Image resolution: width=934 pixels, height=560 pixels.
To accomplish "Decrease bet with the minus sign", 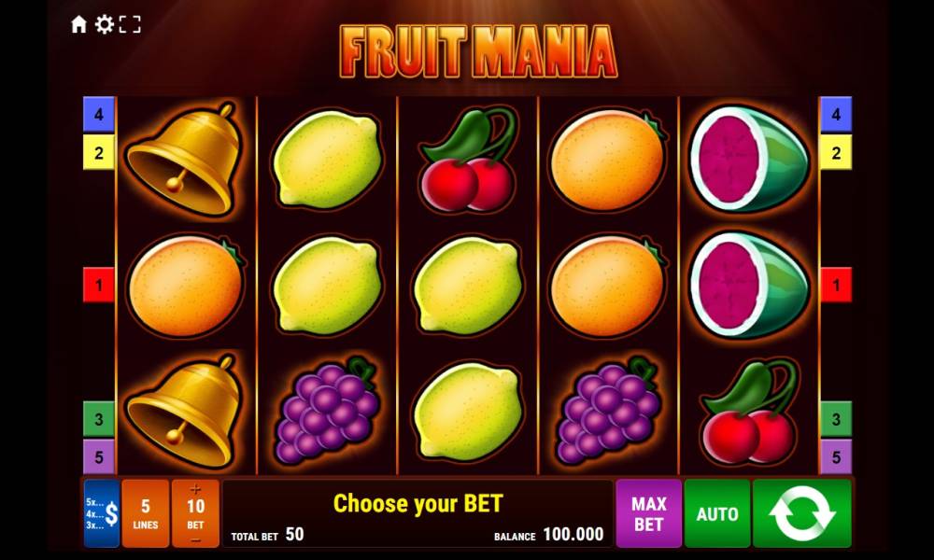I will 195,540.
